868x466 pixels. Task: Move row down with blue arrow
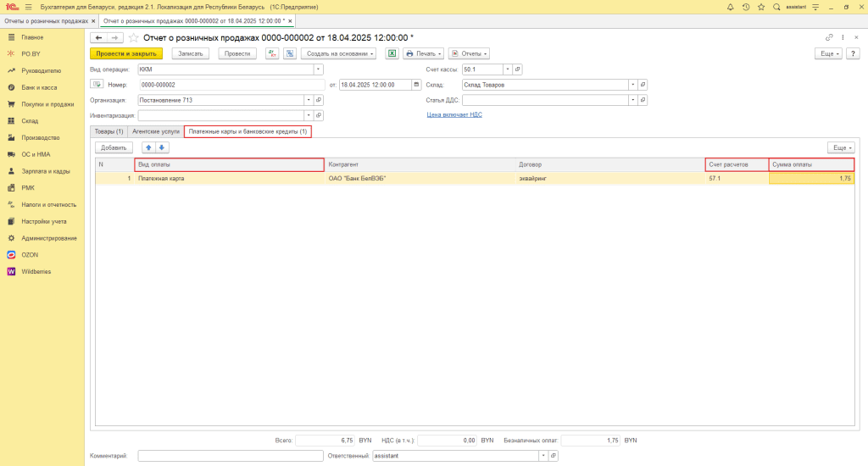click(162, 147)
